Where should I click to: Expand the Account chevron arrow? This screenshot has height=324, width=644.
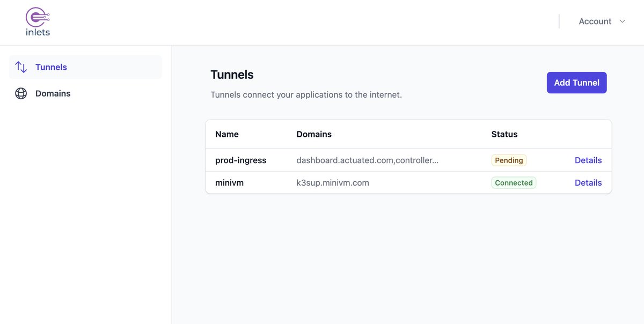click(623, 21)
